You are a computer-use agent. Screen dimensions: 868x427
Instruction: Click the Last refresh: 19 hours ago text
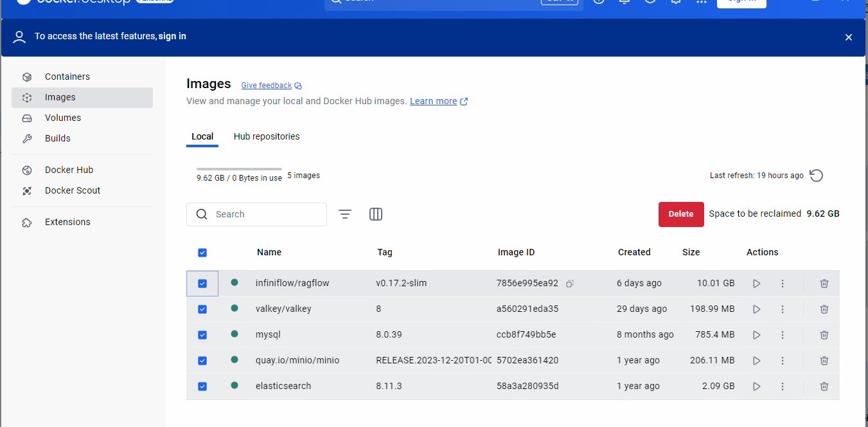(x=757, y=176)
